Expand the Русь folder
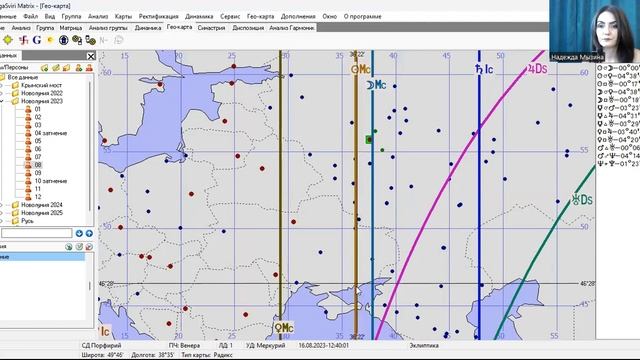Viewport: 640px width, 360px height. click(1, 221)
